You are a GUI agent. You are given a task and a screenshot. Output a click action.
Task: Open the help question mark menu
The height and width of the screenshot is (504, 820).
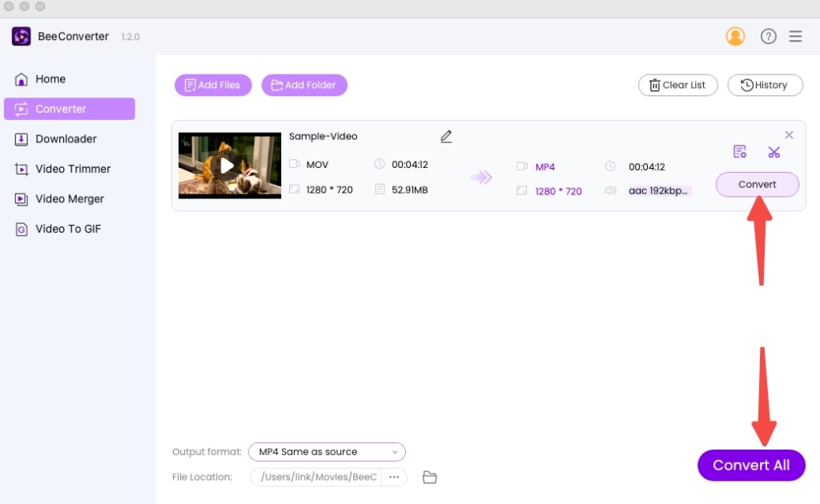pyautogui.click(x=768, y=36)
